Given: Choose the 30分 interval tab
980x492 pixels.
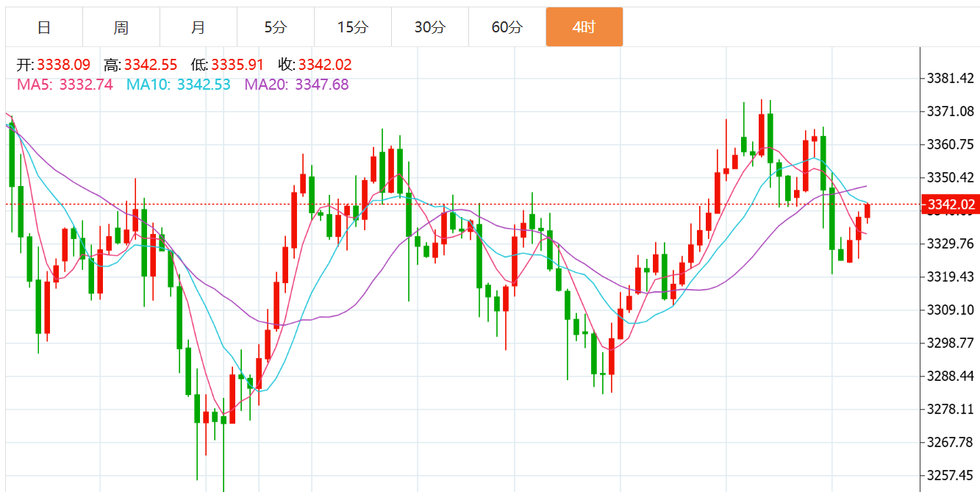Looking at the screenshot, I should click(x=429, y=27).
